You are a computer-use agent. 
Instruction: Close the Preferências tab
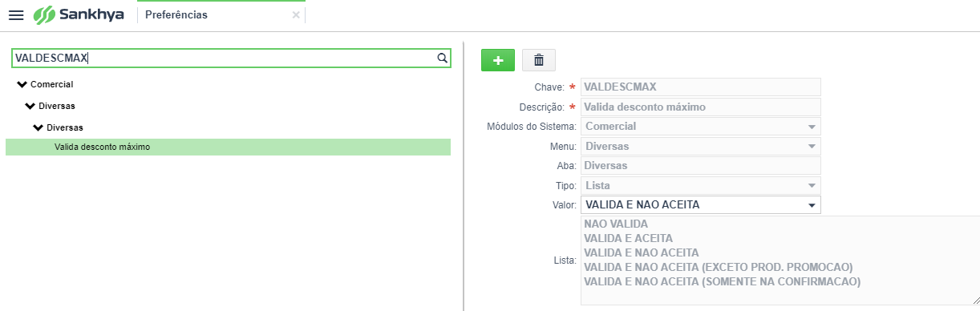(296, 15)
